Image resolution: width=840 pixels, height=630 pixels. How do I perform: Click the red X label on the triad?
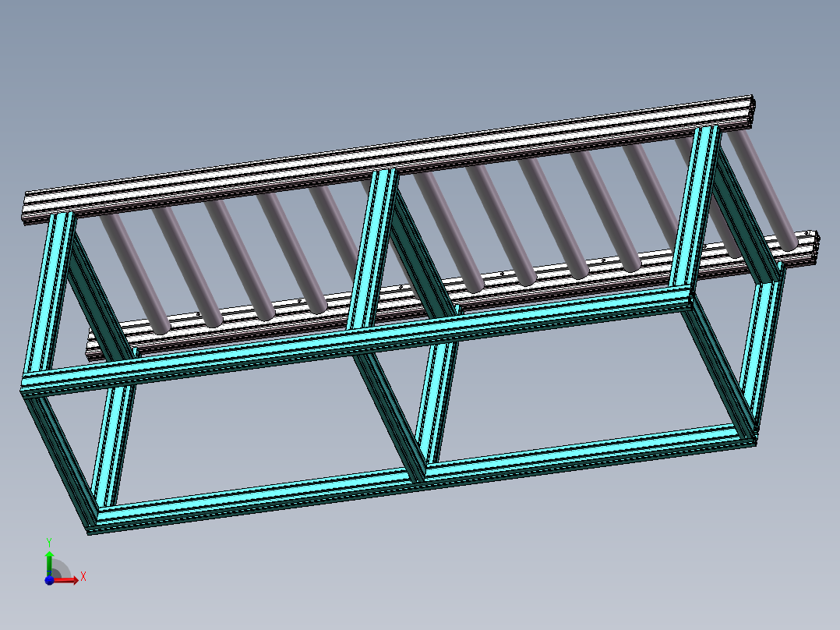pyautogui.click(x=83, y=576)
